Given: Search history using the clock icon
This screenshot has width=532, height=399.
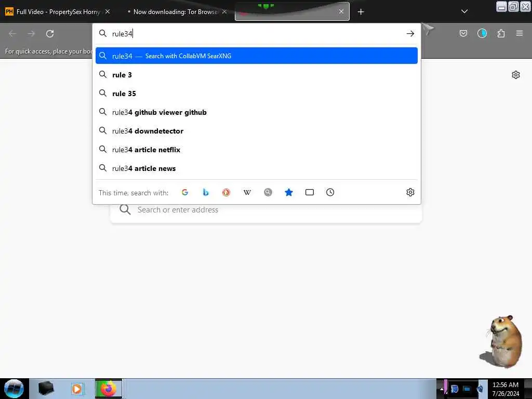Looking at the screenshot, I should tap(330, 192).
